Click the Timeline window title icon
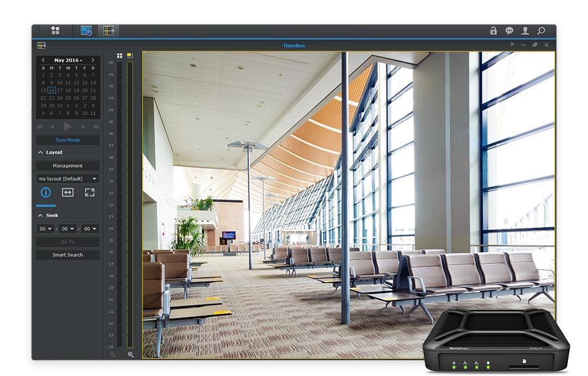 [41, 45]
